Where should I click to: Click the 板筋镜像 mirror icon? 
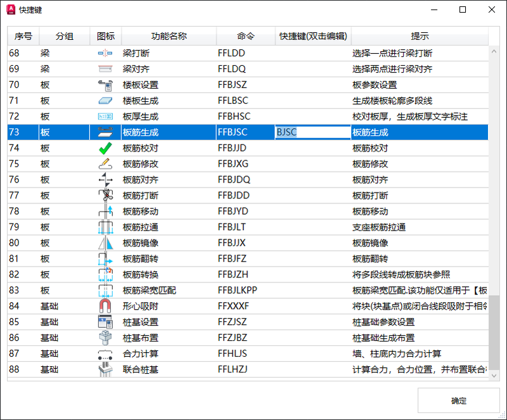click(105, 243)
